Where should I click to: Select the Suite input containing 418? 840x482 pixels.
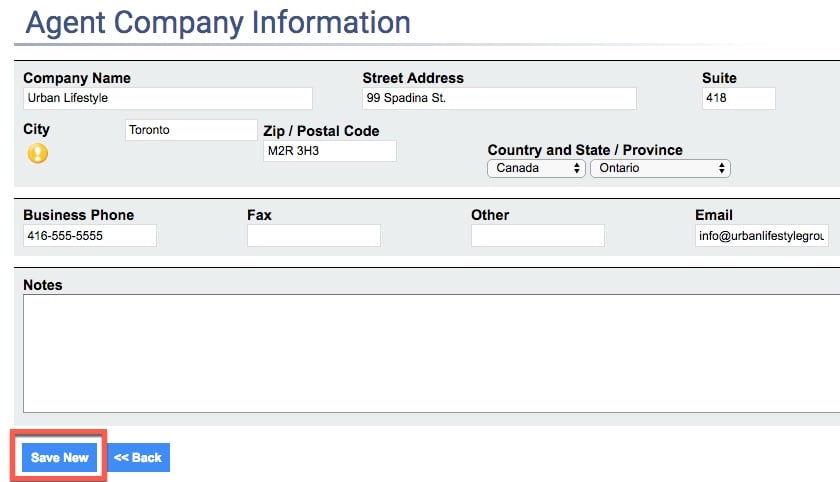click(738, 98)
